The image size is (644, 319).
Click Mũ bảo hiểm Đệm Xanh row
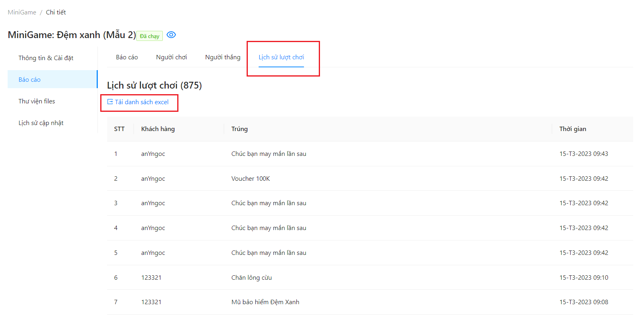[265, 302]
